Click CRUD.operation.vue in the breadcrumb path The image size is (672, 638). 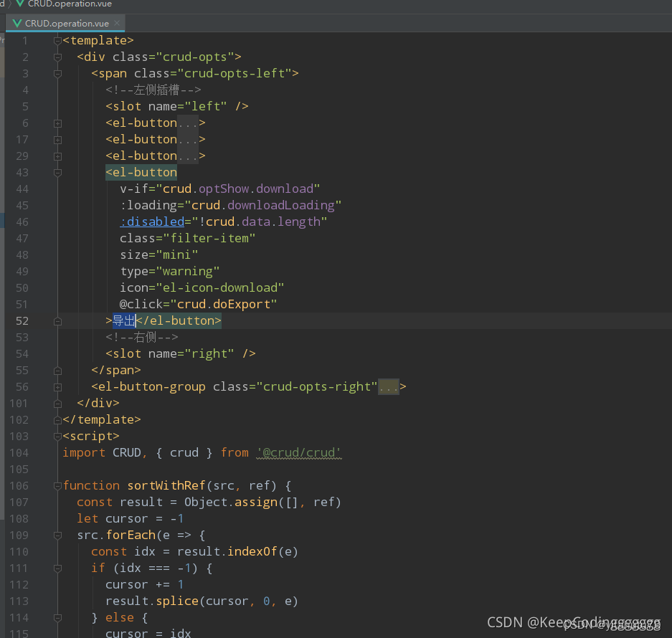[x=69, y=4]
